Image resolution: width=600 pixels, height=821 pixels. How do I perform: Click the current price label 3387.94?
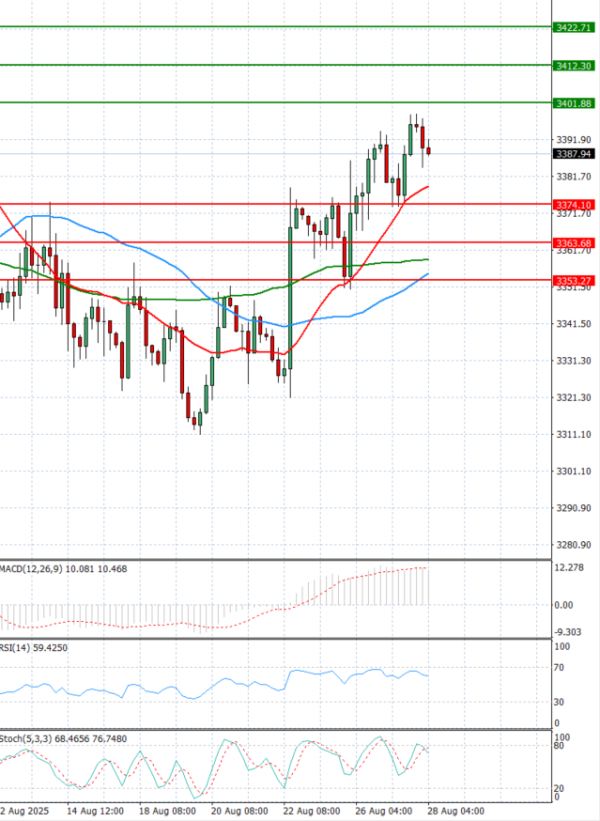click(574, 154)
